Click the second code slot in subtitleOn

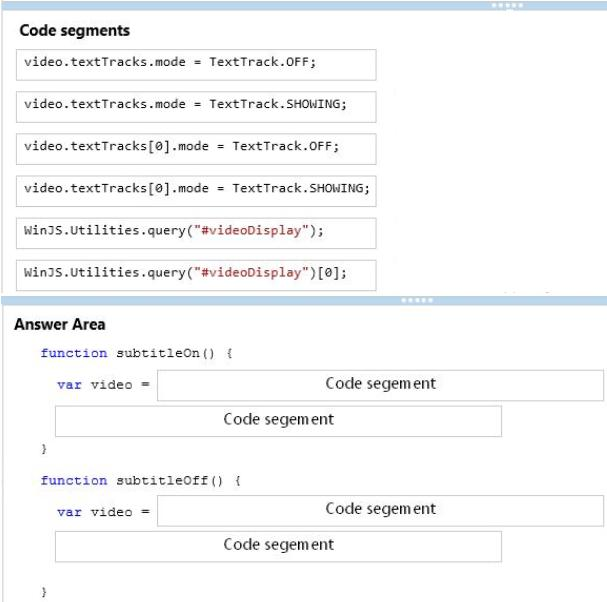tap(278, 421)
